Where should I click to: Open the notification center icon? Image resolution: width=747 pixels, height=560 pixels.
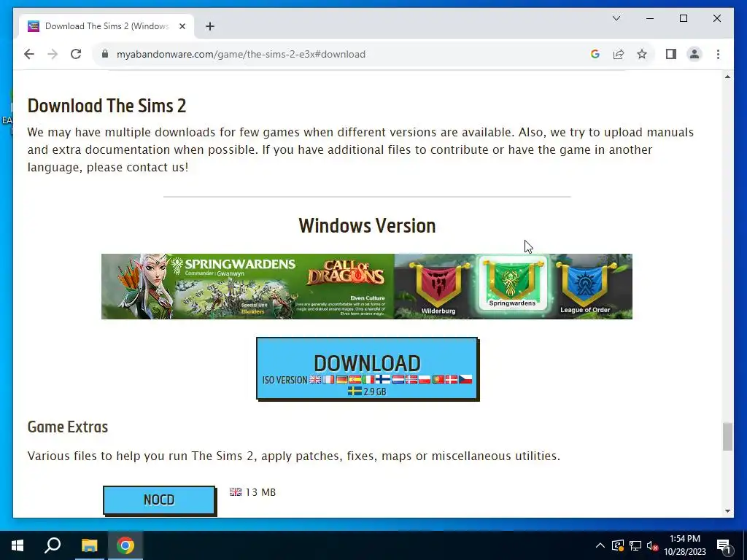click(724, 545)
